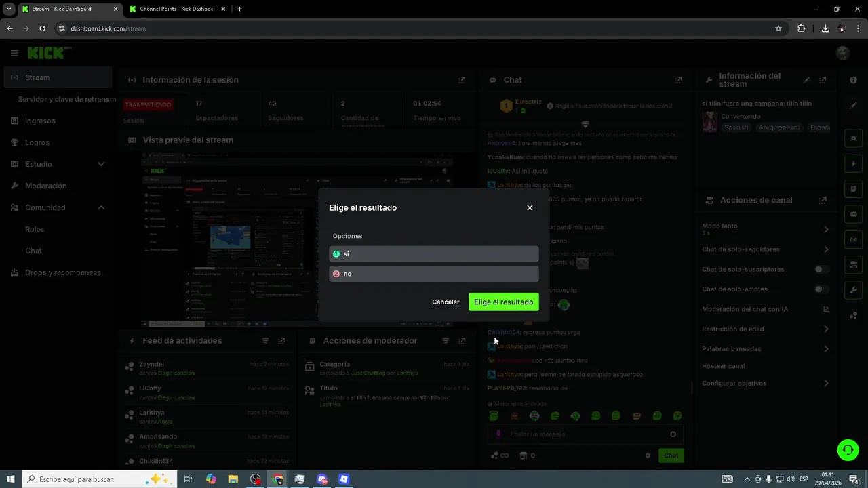Open channel points shop icon under chat
Viewport: 868px width, 488px height.
click(523, 455)
